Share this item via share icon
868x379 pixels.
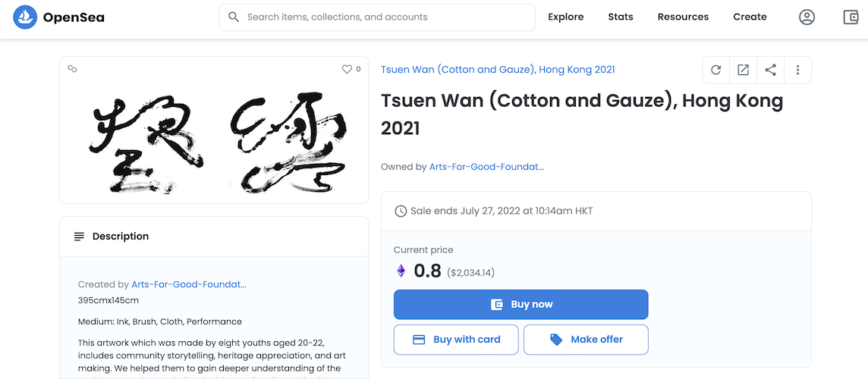click(771, 70)
